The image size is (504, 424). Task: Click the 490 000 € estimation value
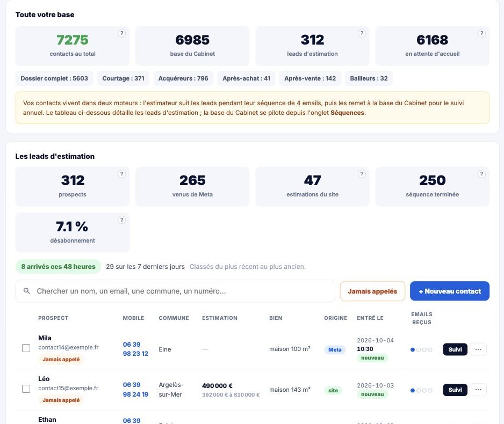coord(217,385)
